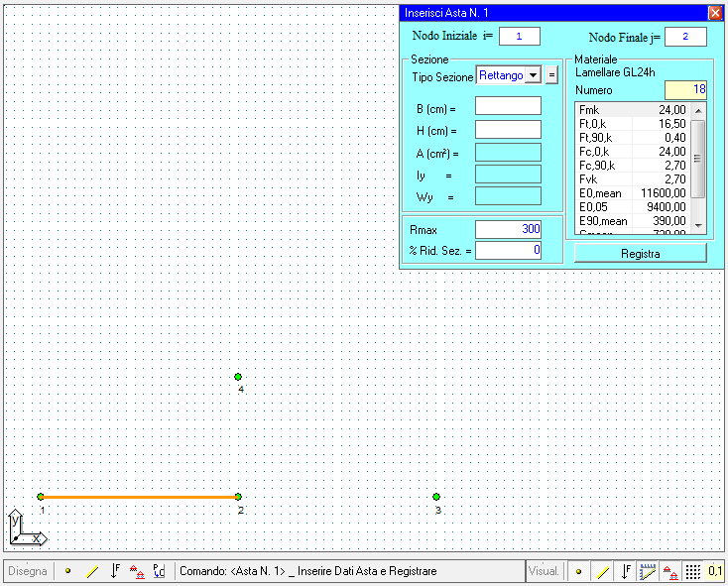Select the E0,mean row in material list

coord(633,193)
